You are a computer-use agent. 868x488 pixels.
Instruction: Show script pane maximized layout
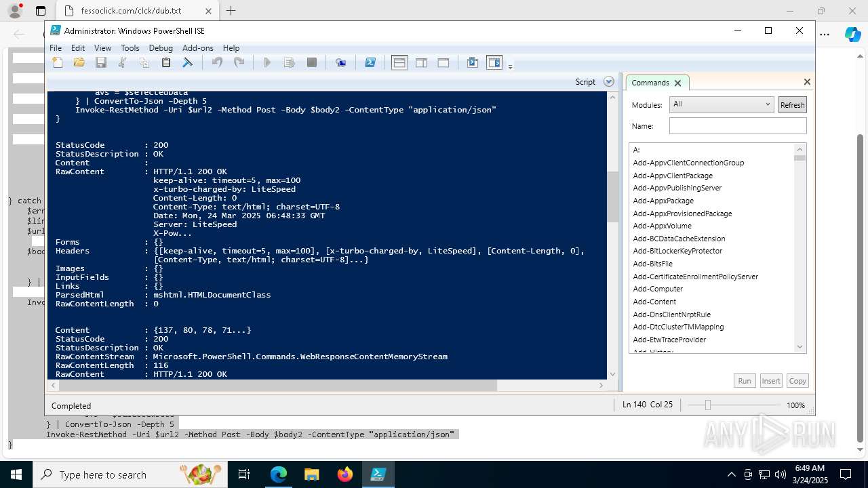point(443,62)
